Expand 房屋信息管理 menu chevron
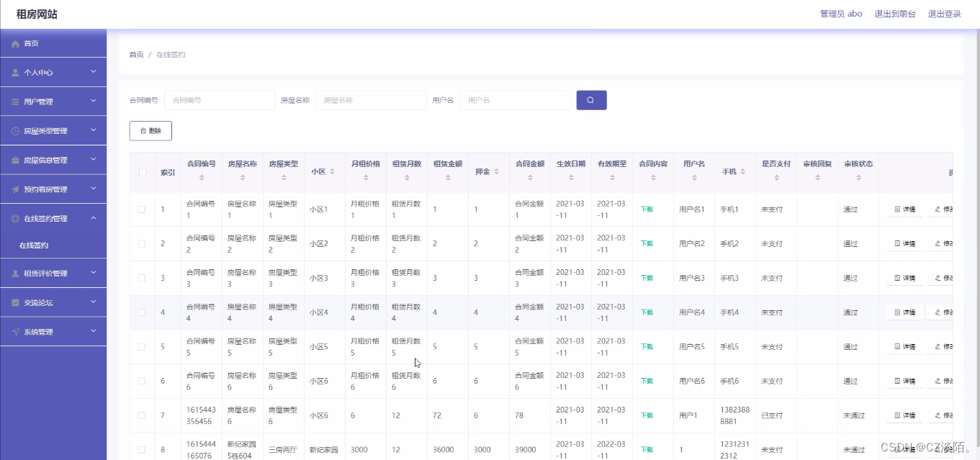This screenshot has height=460, width=980. pos(94,160)
